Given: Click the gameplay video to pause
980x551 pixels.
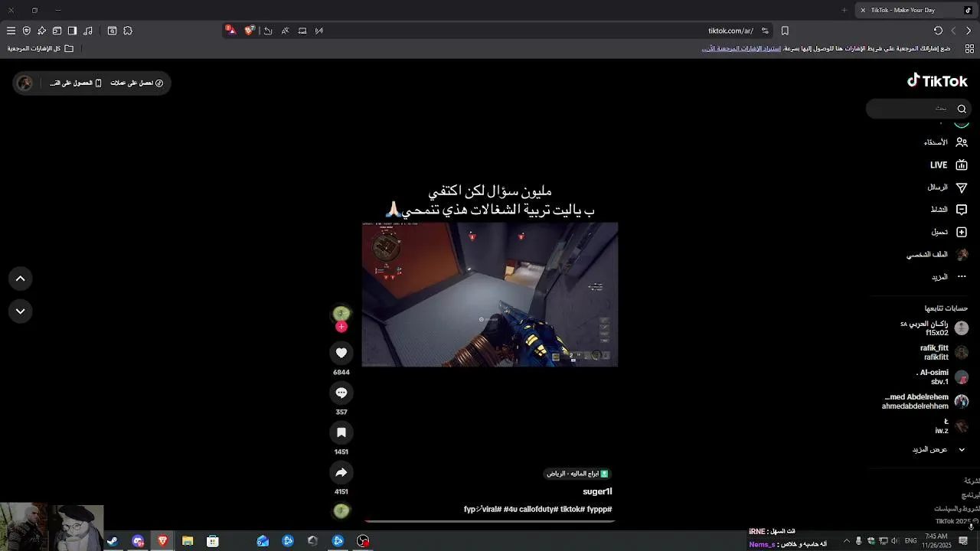Looking at the screenshot, I should (490, 295).
